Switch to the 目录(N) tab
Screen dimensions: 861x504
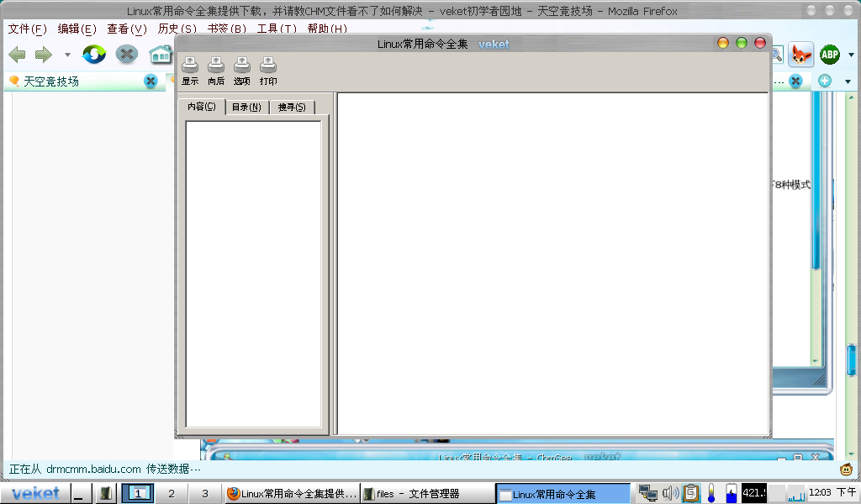(246, 108)
